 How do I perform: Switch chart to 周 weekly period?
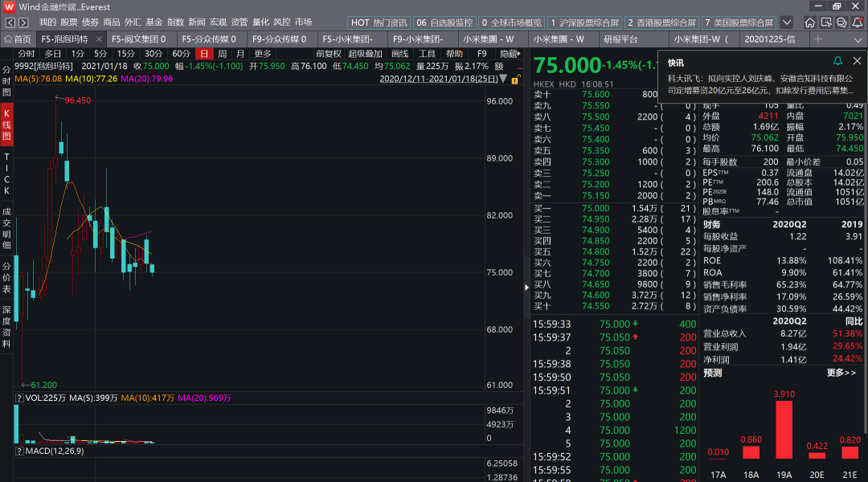tap(222, 54)
